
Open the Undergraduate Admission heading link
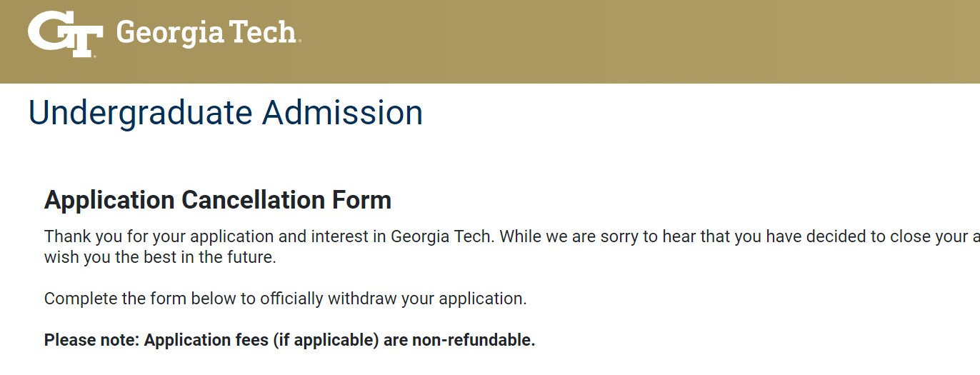point(226,113)
